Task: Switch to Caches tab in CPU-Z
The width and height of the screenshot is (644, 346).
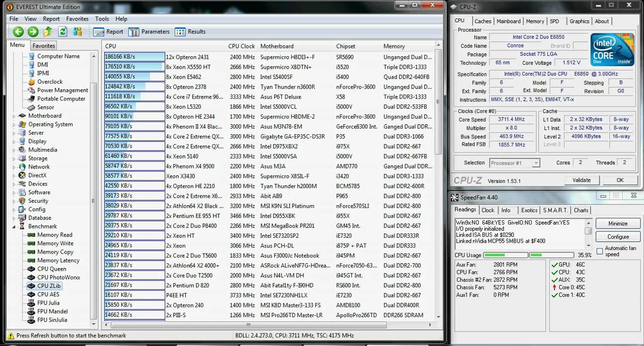Action: click(x=482, y=21)
